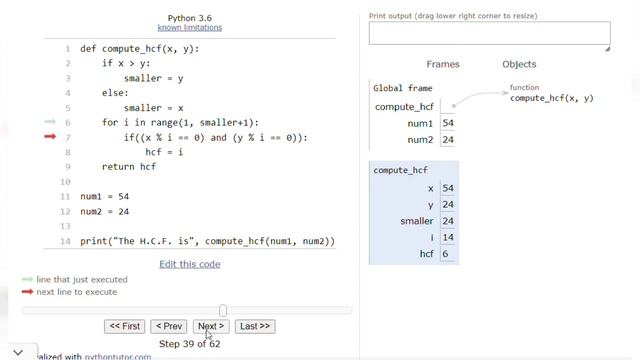Click code line 4 'else:'

[x=115, y=93]
